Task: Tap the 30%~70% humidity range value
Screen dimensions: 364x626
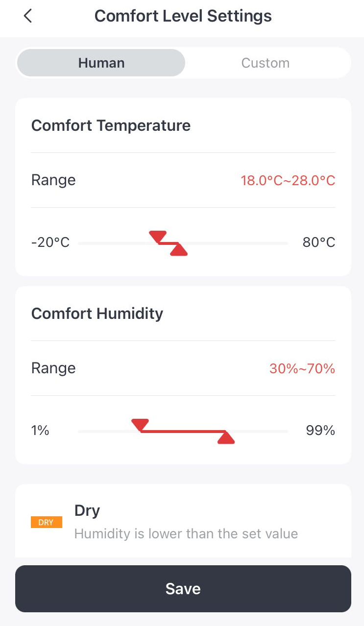Action: click(x=302, y=368)
